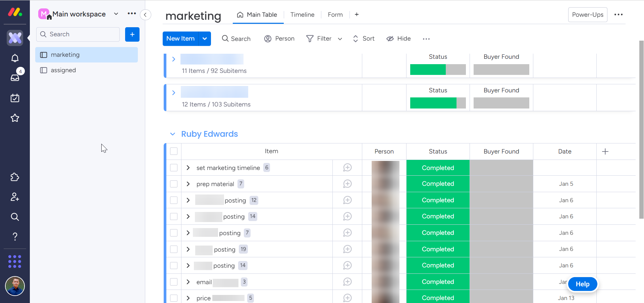Expand subitems of set marketing timeline
The image size is (644, 303).
click(x=188, y=168)
